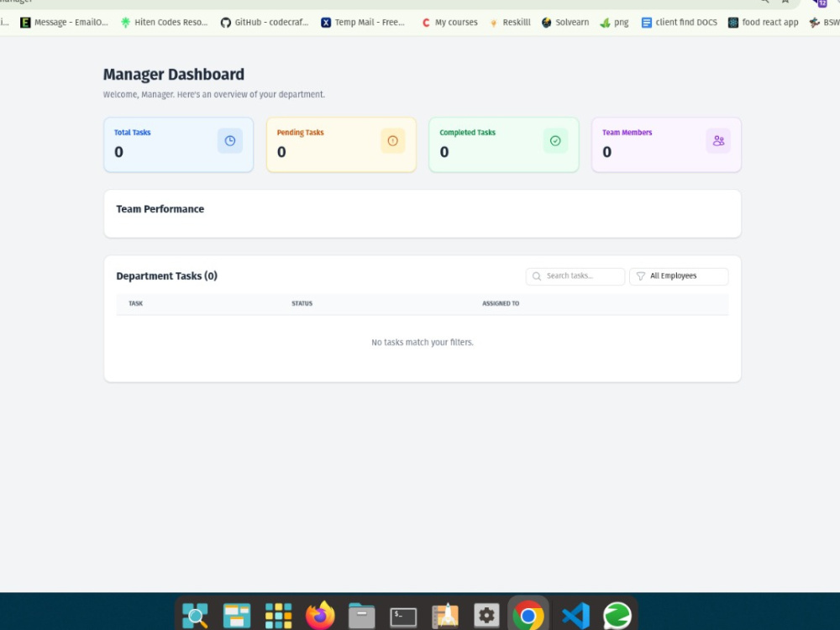Image resolution: width=840 pixels, height=630 pixels.
Task: Launch Firefox from the dock
Action: (320, 615)
